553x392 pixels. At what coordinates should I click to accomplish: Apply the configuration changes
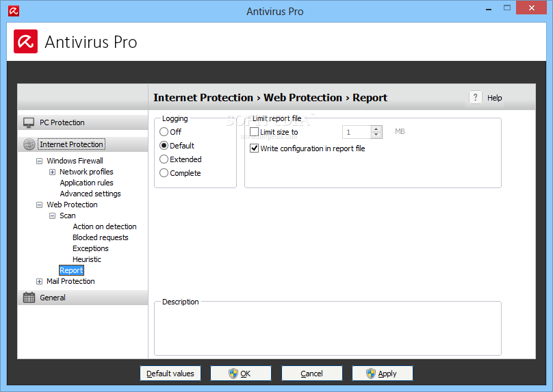point(383,374)
